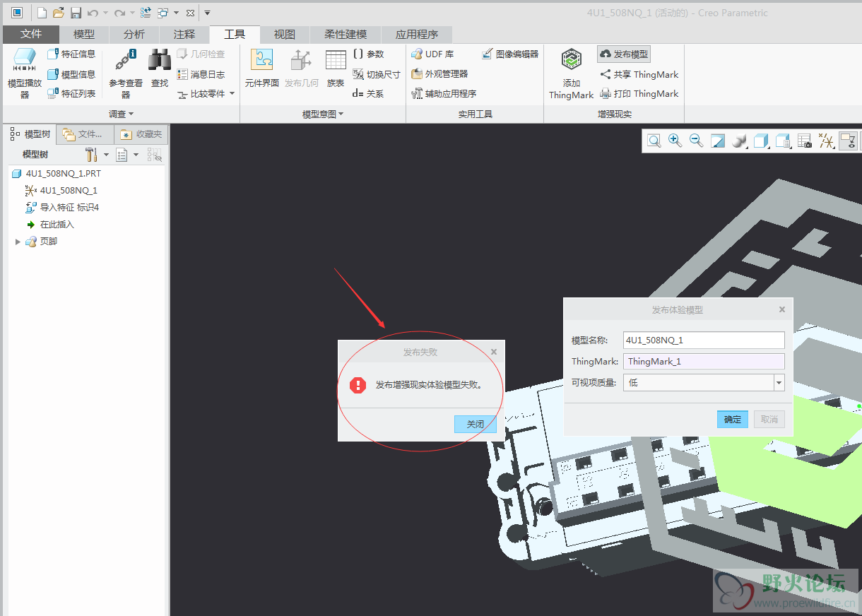Switch to the 模型 Model ribbon tab
The image size is (862, 616).
[84, 34]
